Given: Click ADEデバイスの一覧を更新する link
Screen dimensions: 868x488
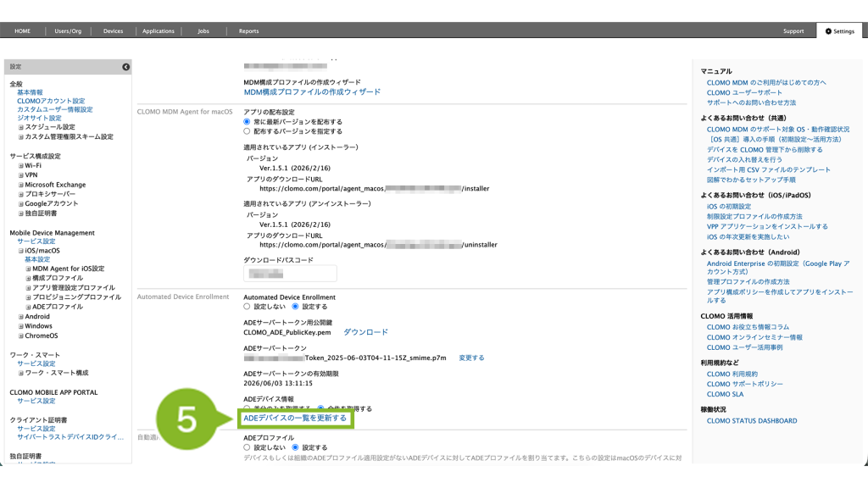Looking at the screenshot, I should point(295,419).
